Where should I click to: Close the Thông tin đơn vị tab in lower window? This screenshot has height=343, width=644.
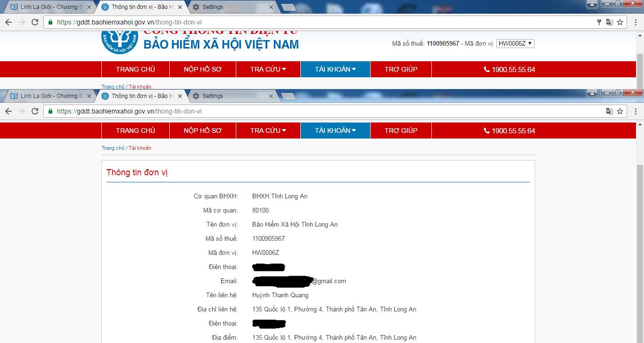click(x=180, y=96)
